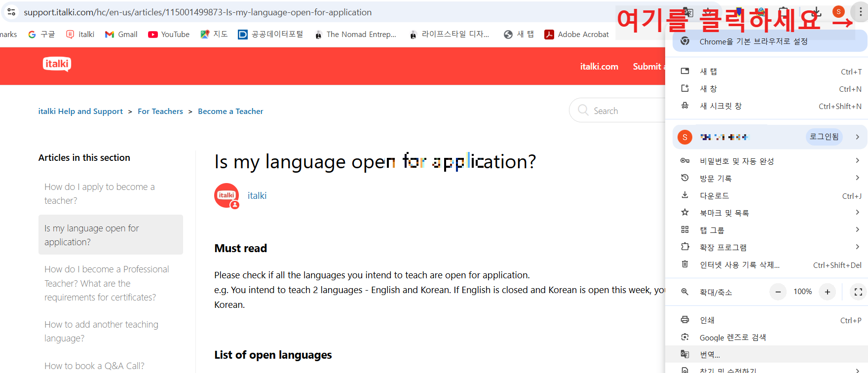868x373 pixels.
Task: Toggle fullscreen mode icon in zoom row
Action: pyautogui.click(x=859, y=292)
